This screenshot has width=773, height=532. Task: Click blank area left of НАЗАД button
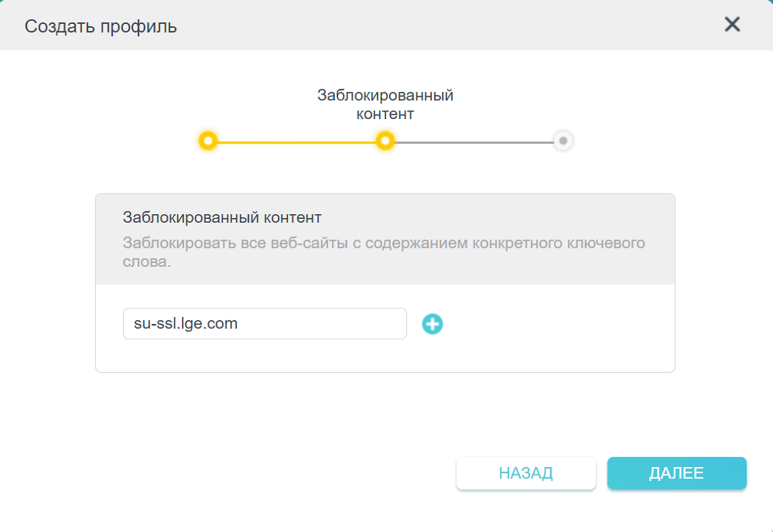point(248,473)
